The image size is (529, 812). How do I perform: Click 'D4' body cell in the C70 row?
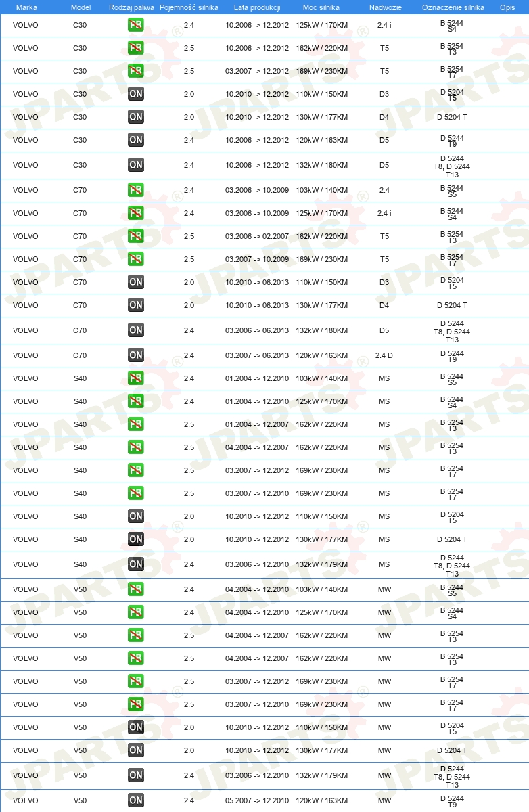(x=384, y=306)
